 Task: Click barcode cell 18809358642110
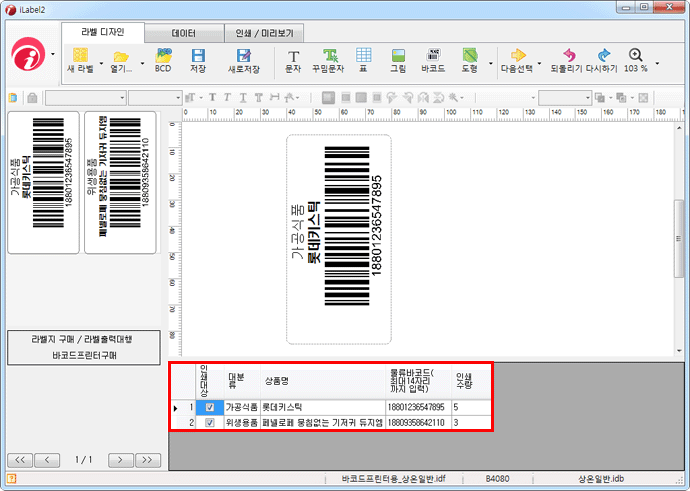click(x=418, y=423)
